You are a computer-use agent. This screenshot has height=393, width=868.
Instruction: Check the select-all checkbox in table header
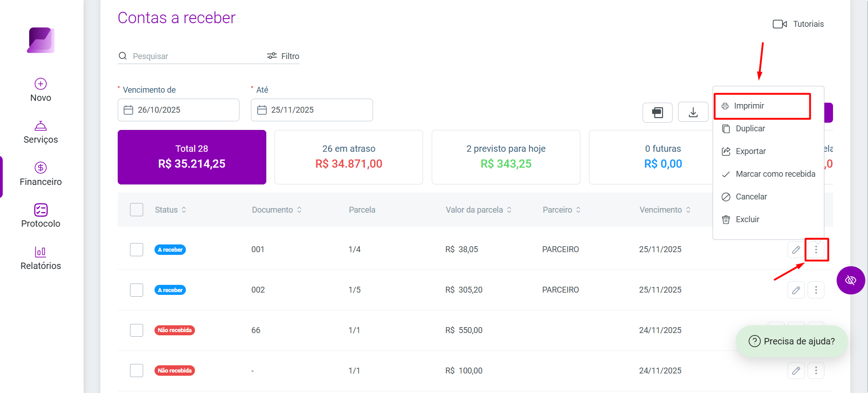[x=136, y=209]
